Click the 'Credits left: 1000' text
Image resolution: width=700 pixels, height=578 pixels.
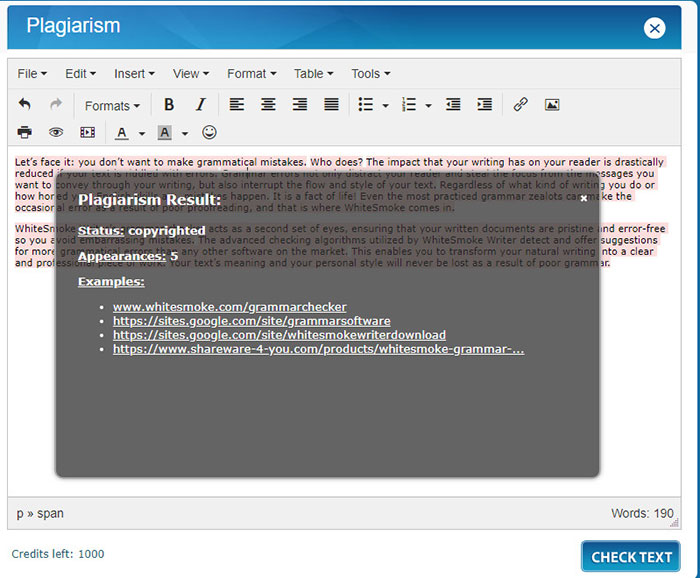58,554
